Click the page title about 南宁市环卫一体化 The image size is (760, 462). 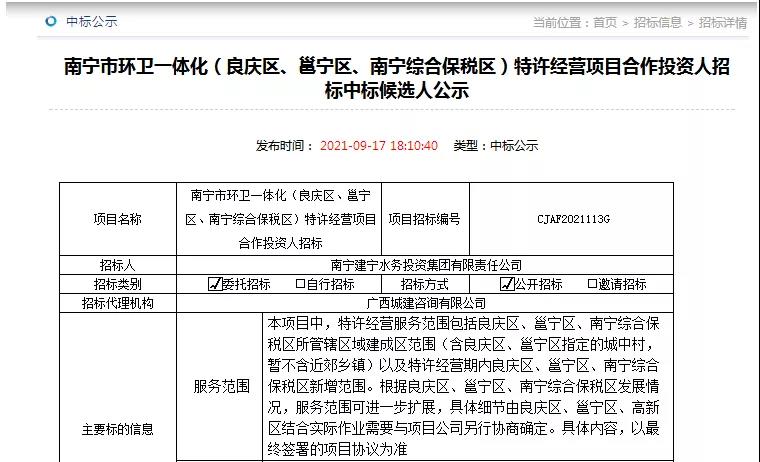396,78
